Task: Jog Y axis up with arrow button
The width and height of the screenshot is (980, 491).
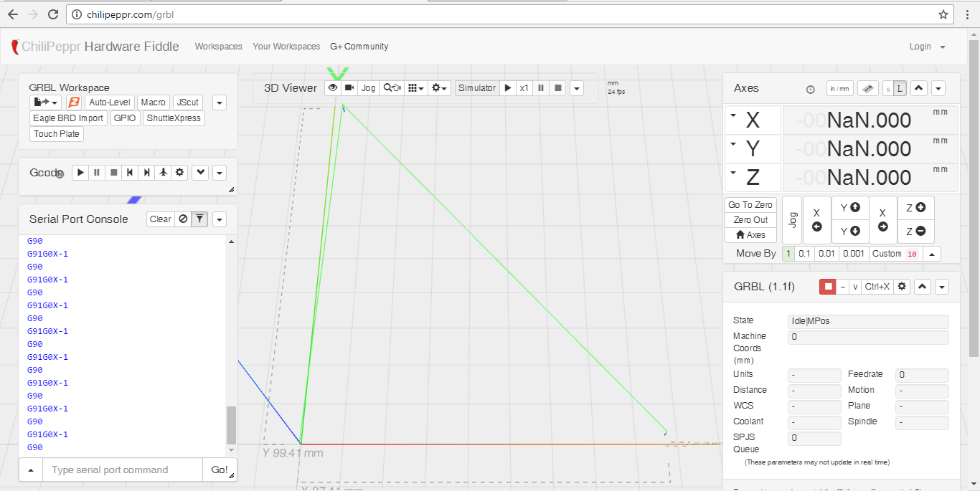Action: pos(849,208)
